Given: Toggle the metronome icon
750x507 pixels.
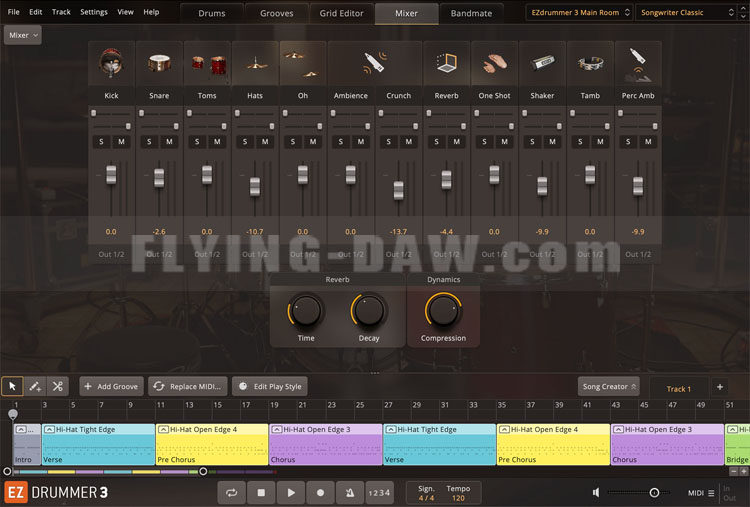Looking at the screenshot, I should pos(350,493).
